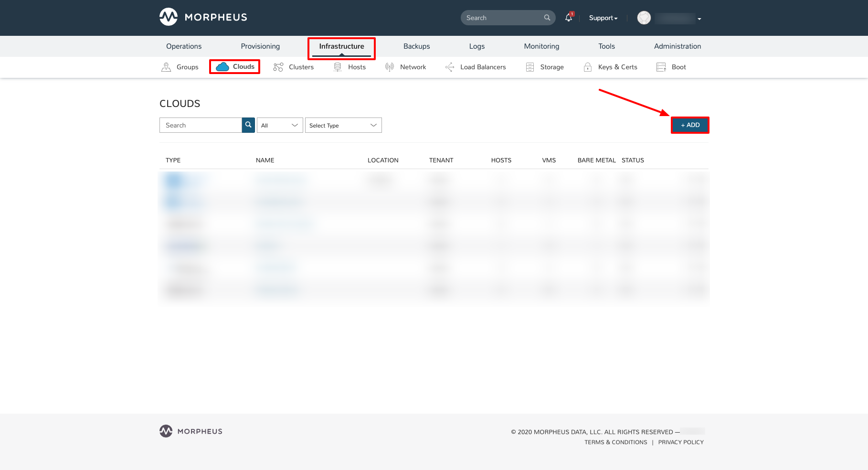Select the Clouds submenu icon
This screenshot has height=470, width=868.
222,67
